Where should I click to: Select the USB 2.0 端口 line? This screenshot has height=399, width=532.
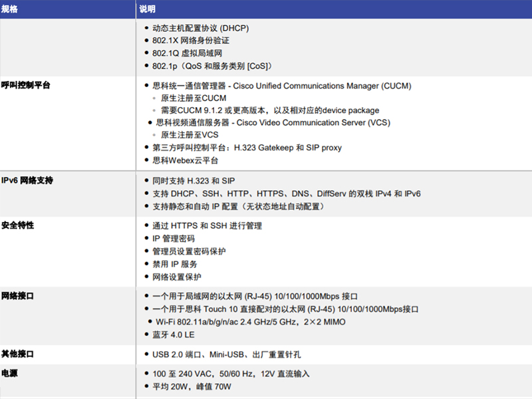(x=226, y=354)
